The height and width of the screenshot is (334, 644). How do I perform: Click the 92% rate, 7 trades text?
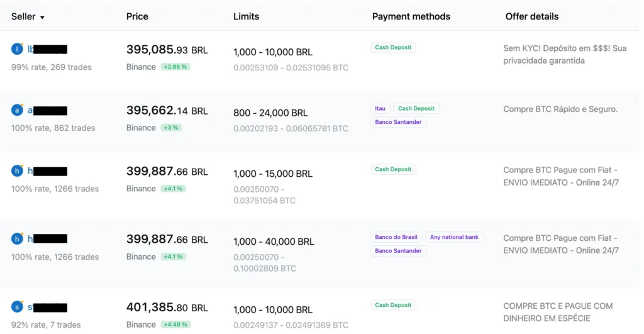pos(46,325)
